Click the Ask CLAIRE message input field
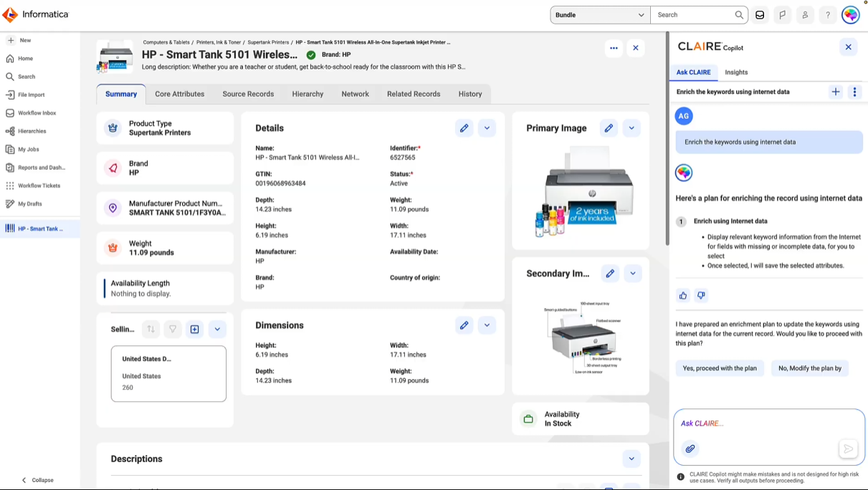Screen dimensions: 868x490 (x=769, y=423)
